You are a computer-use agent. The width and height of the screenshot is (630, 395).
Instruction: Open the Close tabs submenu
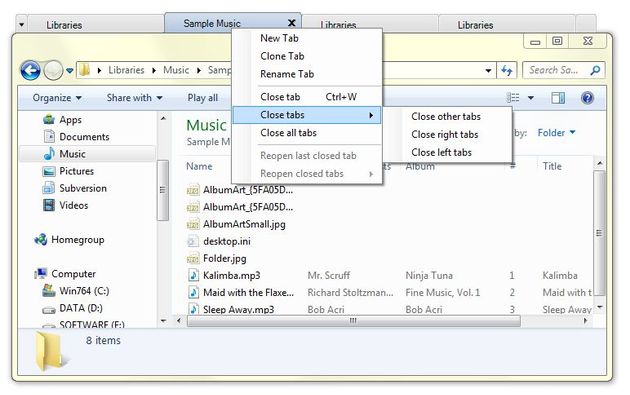[307, 115]
